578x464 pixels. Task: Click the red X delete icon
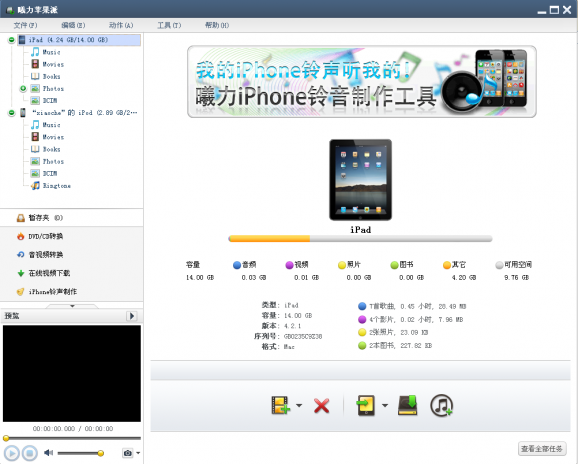point(321,406)
